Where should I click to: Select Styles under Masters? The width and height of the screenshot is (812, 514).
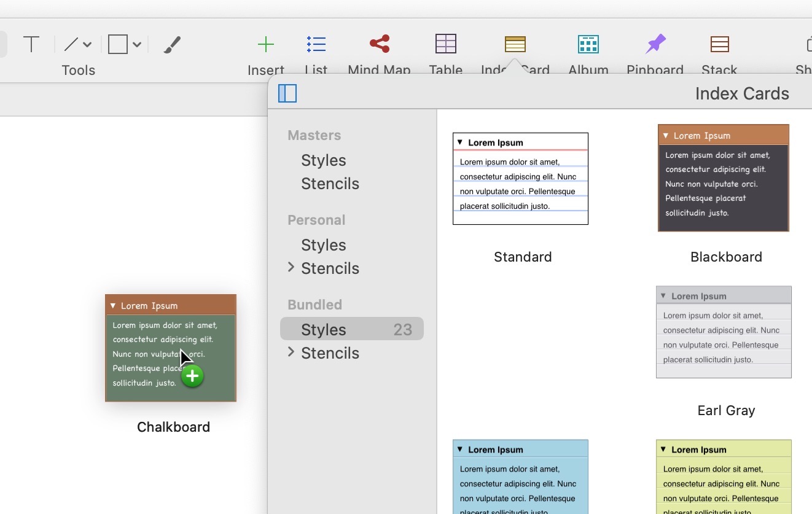323,160
